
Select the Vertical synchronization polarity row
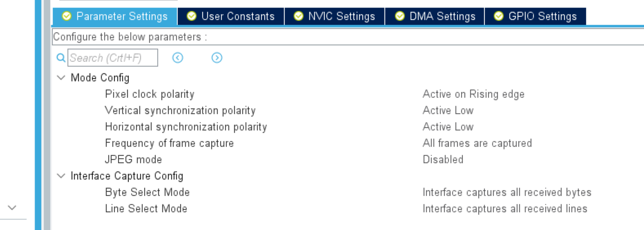180,110
